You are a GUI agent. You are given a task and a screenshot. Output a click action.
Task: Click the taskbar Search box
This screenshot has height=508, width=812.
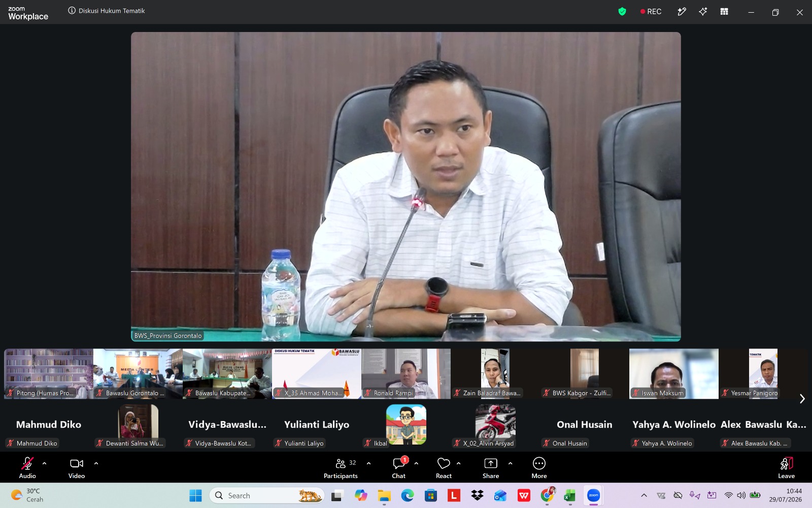click(267, 495)
